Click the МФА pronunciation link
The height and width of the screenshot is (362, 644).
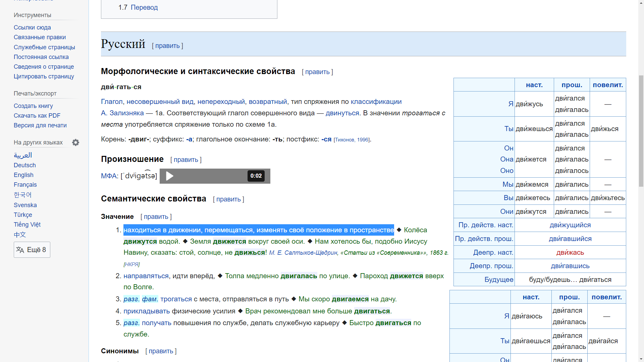coord(109,176)
